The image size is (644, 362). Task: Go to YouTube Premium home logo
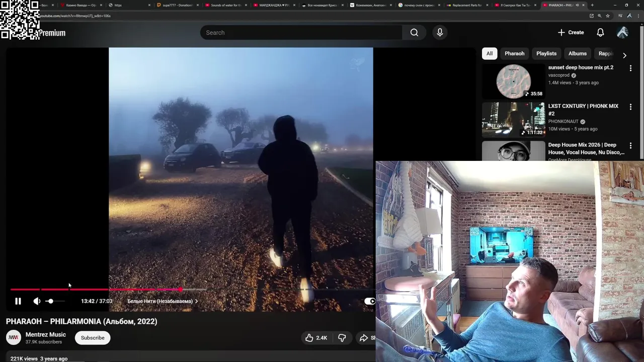point(52,33)
